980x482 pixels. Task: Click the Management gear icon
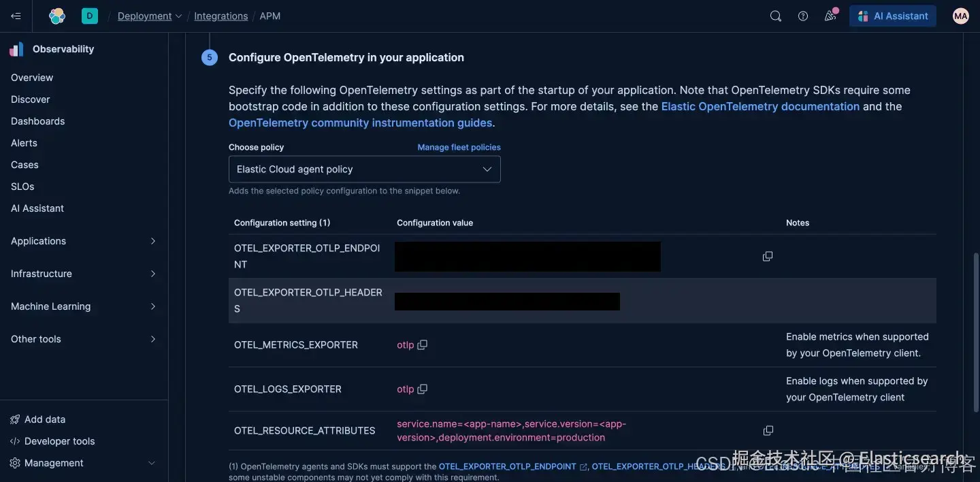15,463
